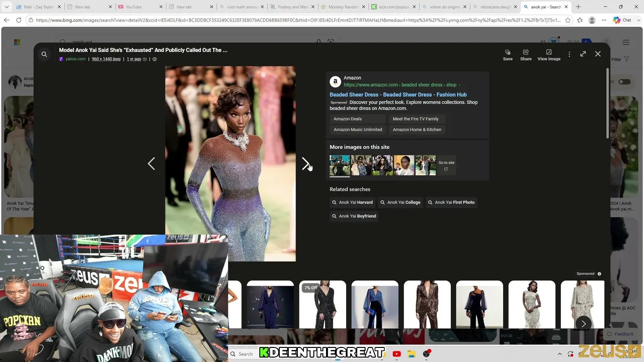Viewport: 644px width, 362px height.
Task: Save the image to collections
Action: pos(508,55)
